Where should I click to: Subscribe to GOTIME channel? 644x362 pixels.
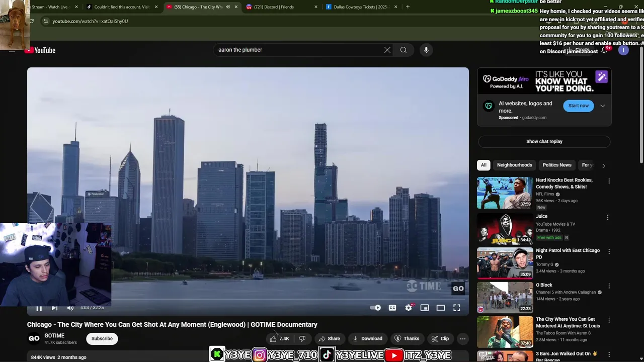pyautogui.click(x=102, y=339)
